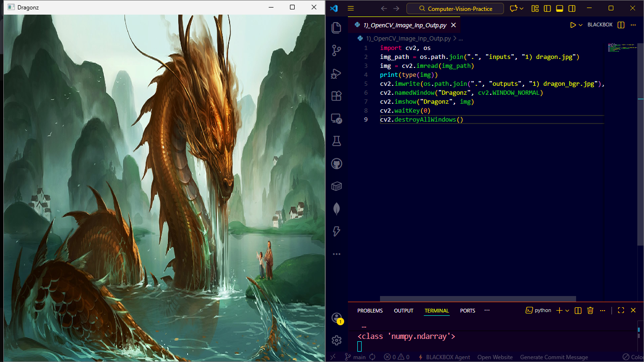Open the Explorer view in the activity bar

click(x=336, y=28)
